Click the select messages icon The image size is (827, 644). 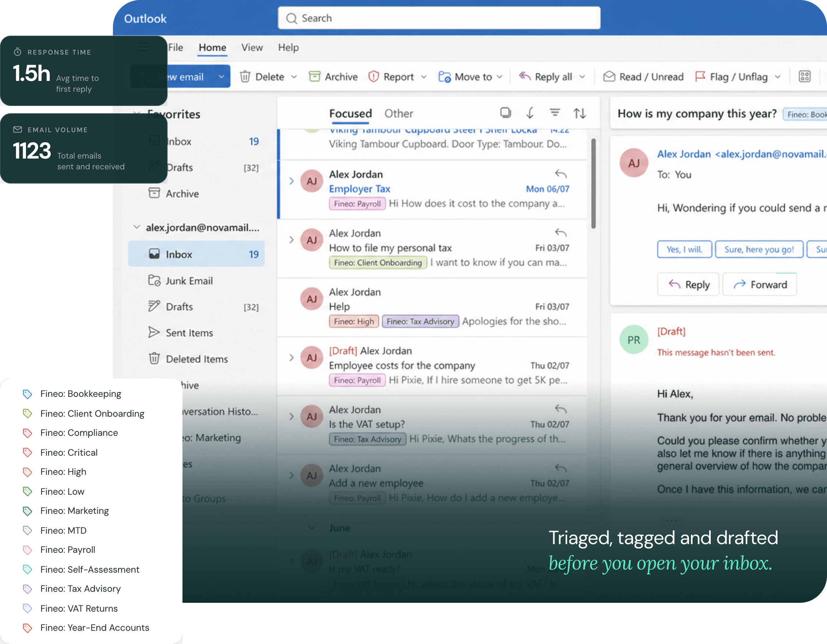pos(505,113)
